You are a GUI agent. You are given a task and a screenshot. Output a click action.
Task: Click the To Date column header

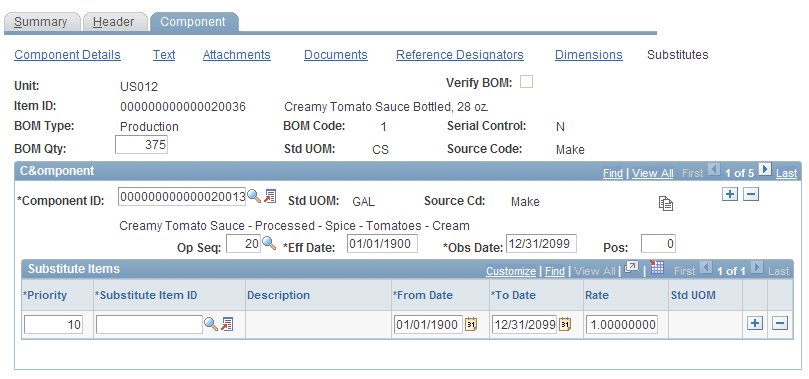(513, 295)
